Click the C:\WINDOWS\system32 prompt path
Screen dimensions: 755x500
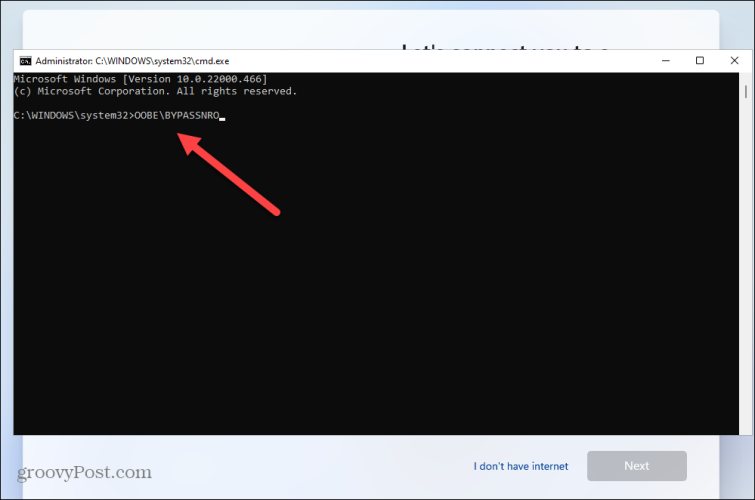71,116
